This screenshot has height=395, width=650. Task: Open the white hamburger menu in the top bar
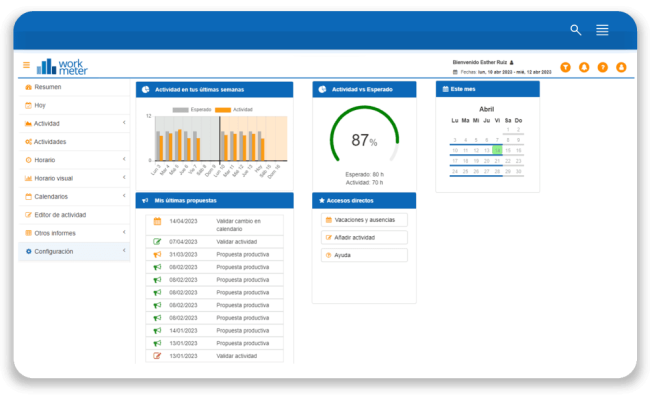click(x=602, y=30)
